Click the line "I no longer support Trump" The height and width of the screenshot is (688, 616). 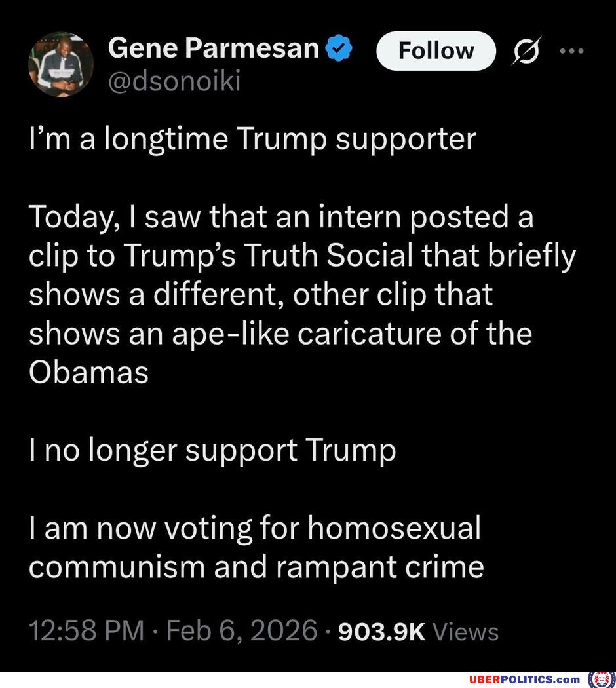click(x=212, y=450)
